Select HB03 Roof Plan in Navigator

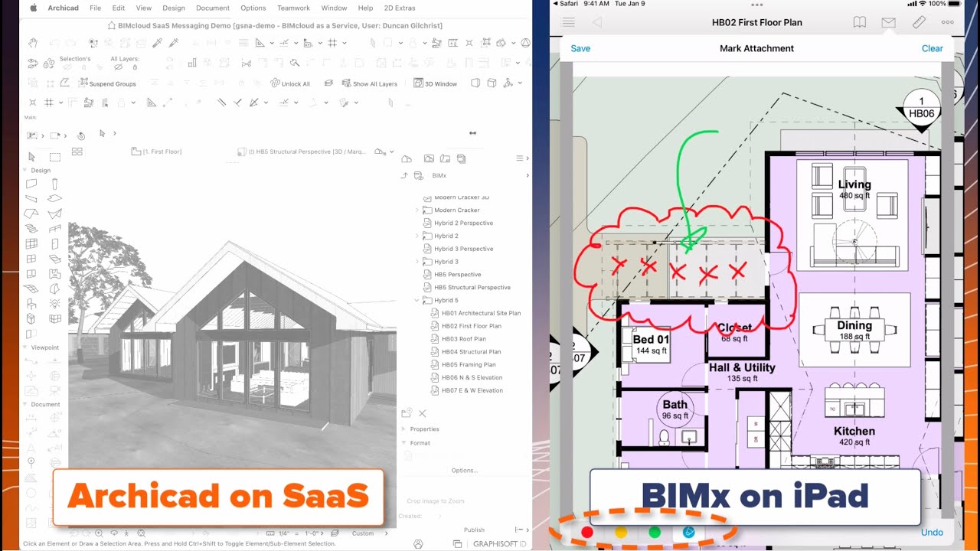click(458, 339)
